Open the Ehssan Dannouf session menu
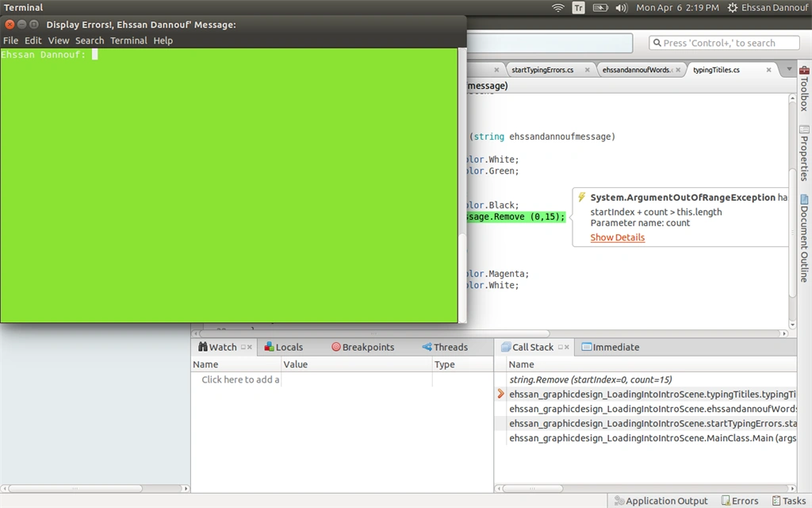The width and height of the screenshot is (812, 508). pyautogui.click(x=768, y=8)
